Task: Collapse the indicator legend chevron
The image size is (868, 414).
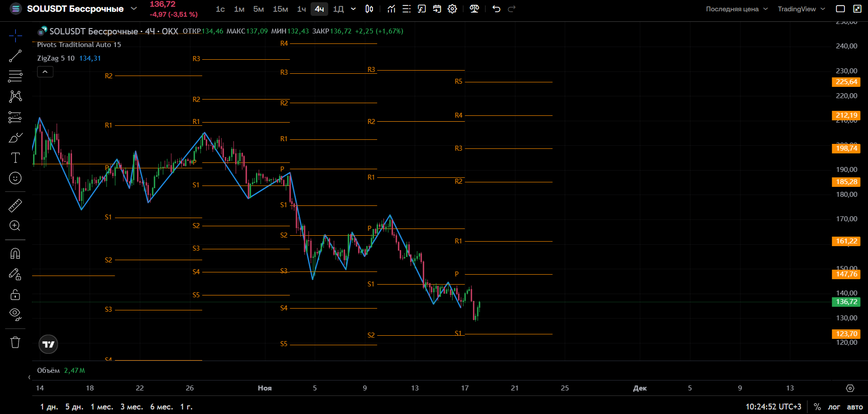Action: tap(45, 71)
